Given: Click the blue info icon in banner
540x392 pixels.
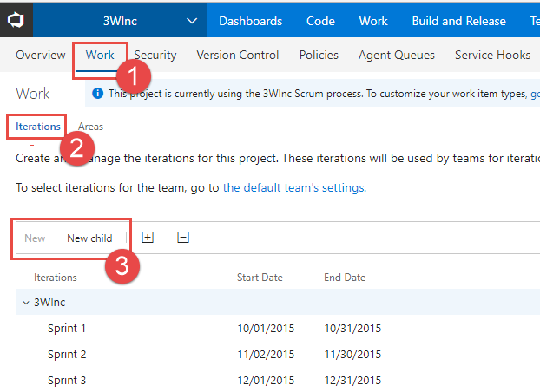Looking at the screenshot, I should (98, 94).
